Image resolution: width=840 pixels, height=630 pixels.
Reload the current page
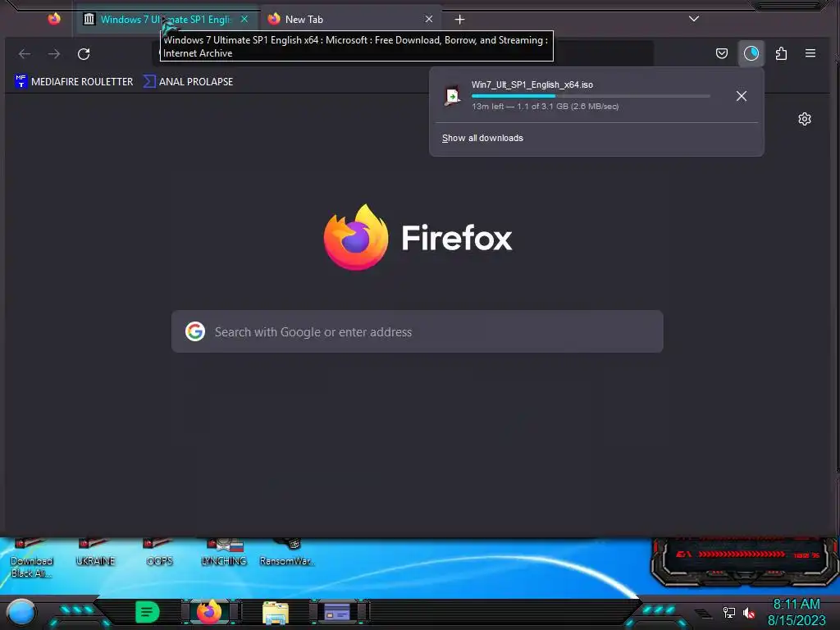point(84,53)
